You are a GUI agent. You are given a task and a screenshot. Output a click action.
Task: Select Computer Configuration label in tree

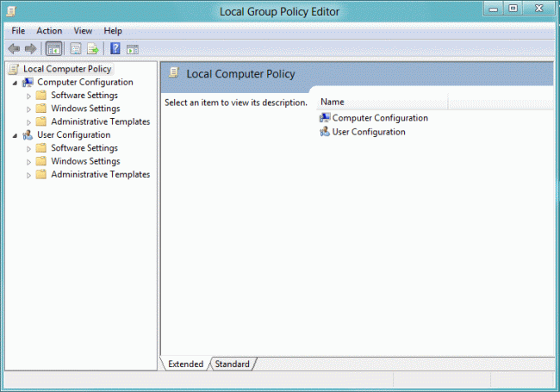85,82
